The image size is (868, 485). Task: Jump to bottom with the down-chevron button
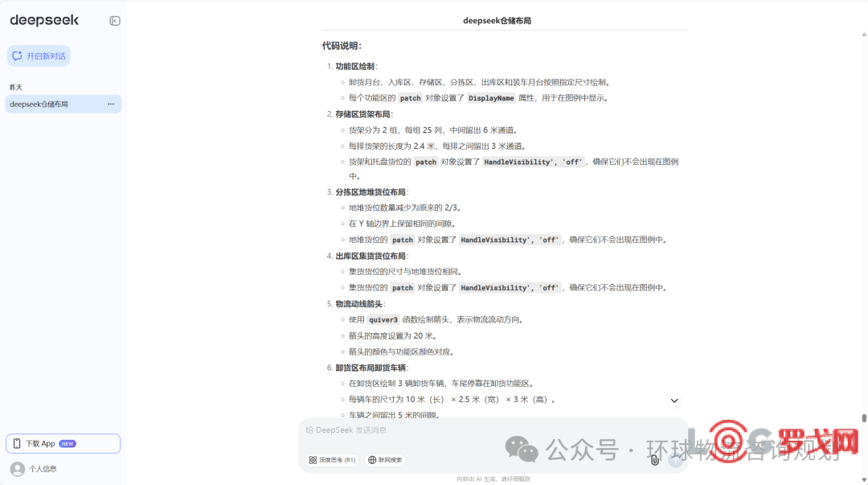click(674, 401)
